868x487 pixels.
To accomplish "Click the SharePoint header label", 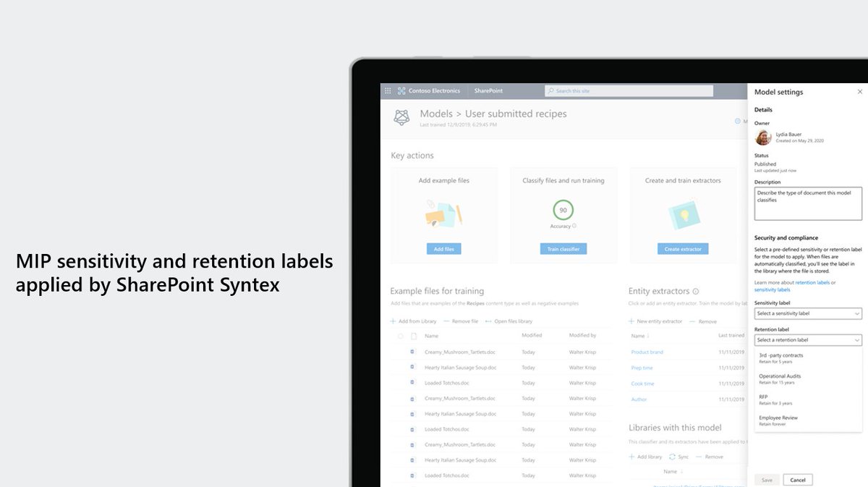I will pyautogui.click(x=488, y=91).
